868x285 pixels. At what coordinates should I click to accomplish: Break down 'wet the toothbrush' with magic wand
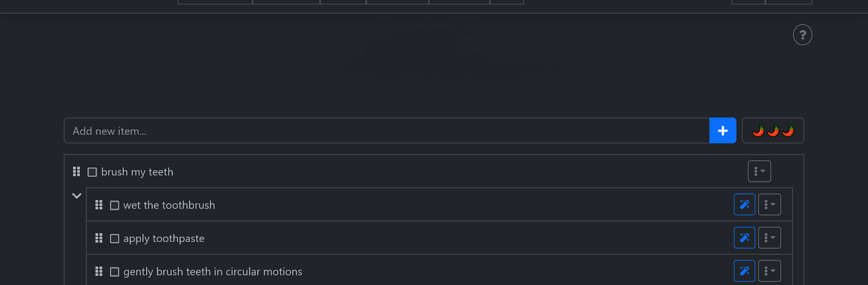click(x=744, y=204)
